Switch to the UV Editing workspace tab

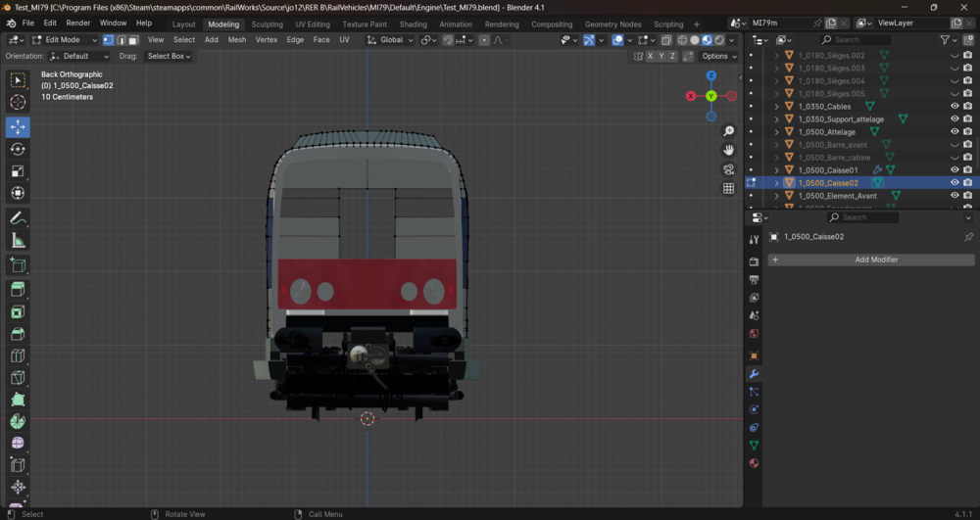click(x=313, y=24)
